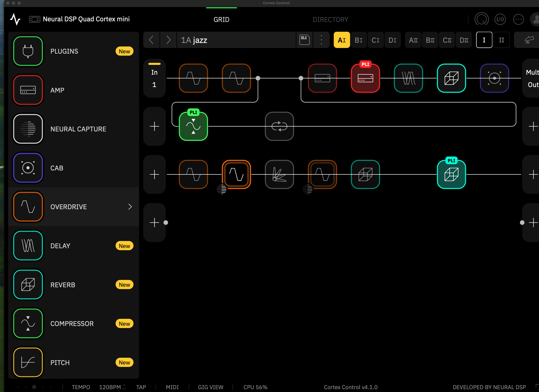
Task: Open MIDI settings
Action: tap(172, 387)
